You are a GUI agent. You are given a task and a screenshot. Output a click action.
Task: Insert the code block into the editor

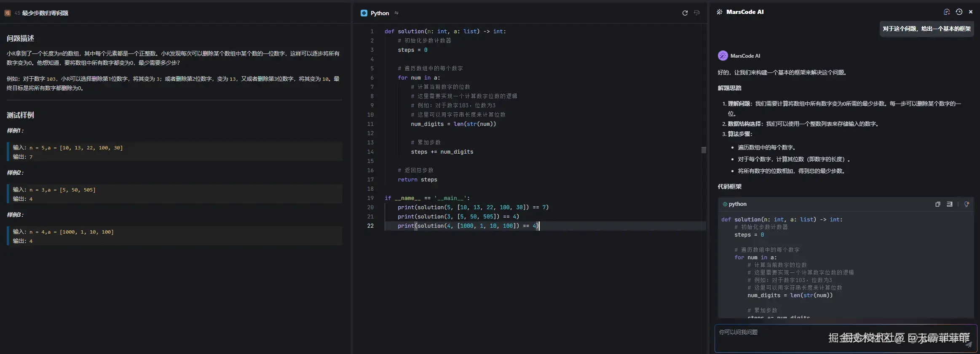(950, 204)
